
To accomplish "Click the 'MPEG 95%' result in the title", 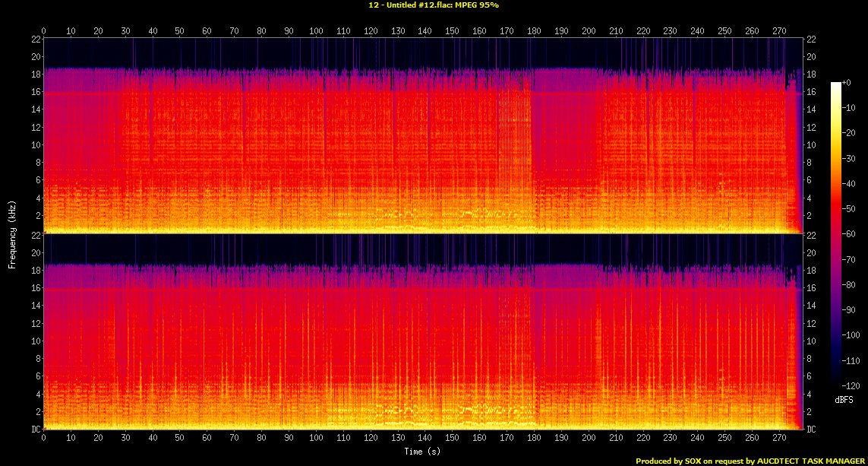I will click(478, 5).
